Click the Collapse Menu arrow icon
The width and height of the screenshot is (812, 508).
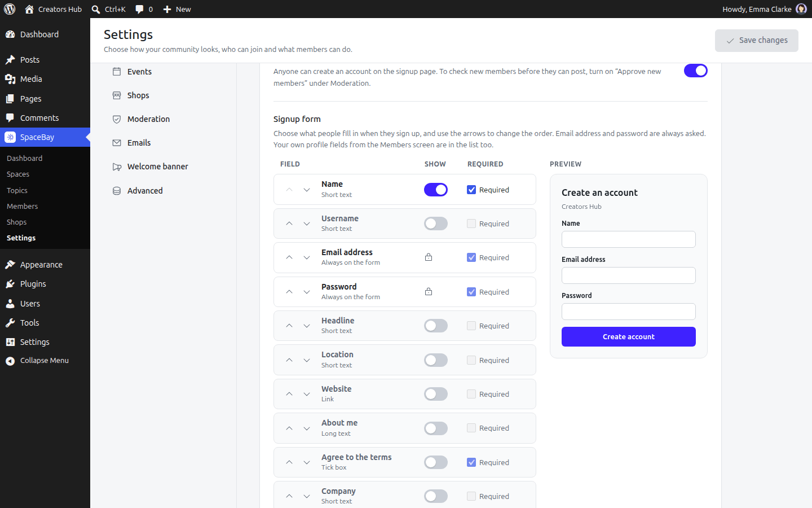[x=10, y=361]
